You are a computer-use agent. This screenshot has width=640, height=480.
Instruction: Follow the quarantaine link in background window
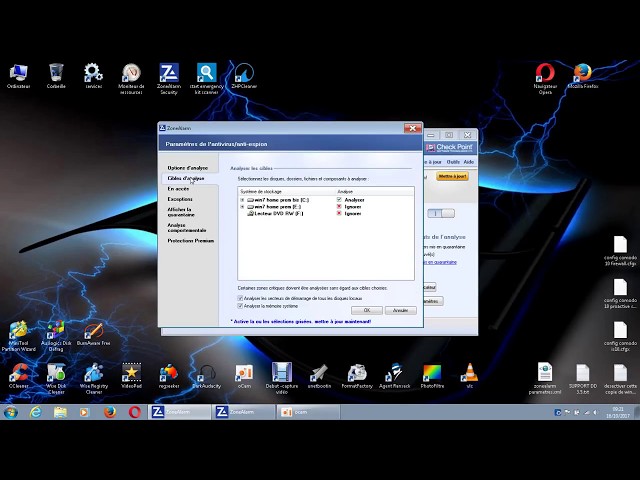tap(440, 262)
